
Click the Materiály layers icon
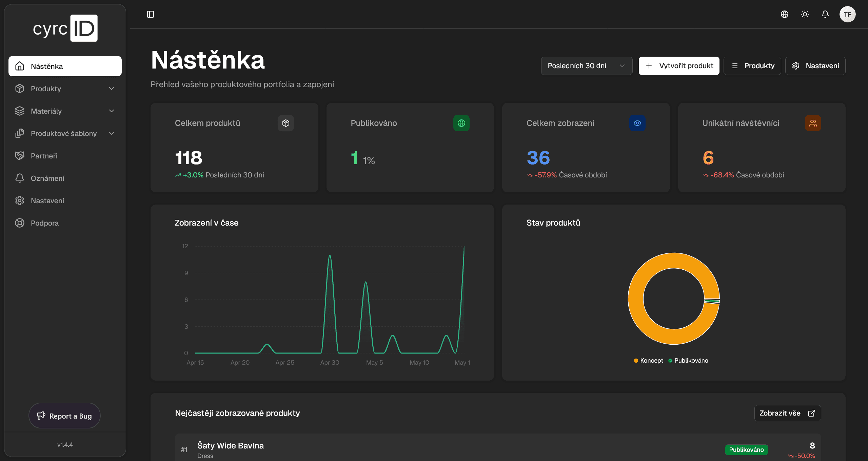click(x=20, y=111)
